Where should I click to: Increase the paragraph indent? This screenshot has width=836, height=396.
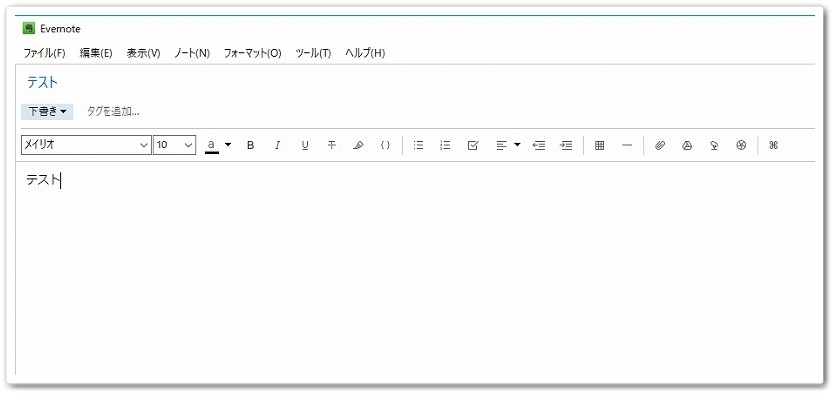pyautogui.click(x=566, y=145)
